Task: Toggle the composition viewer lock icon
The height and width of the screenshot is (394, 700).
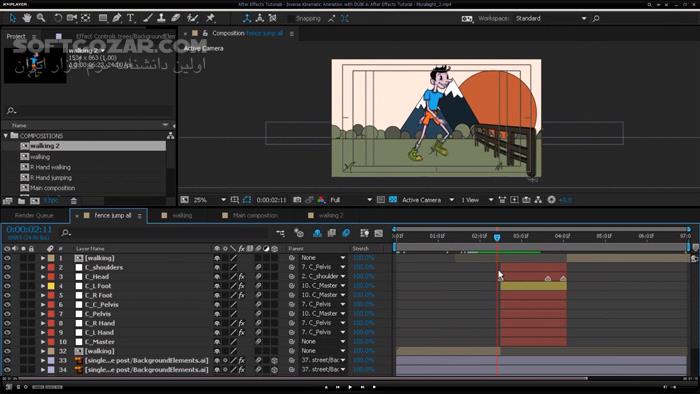Action: tap(205, 33)
